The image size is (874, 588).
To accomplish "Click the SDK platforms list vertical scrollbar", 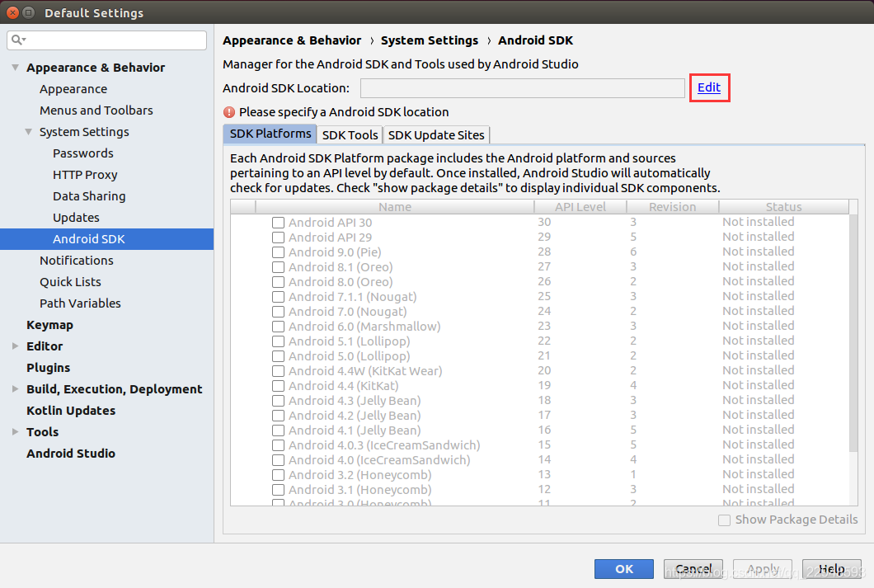I will (x=853, y=333).
